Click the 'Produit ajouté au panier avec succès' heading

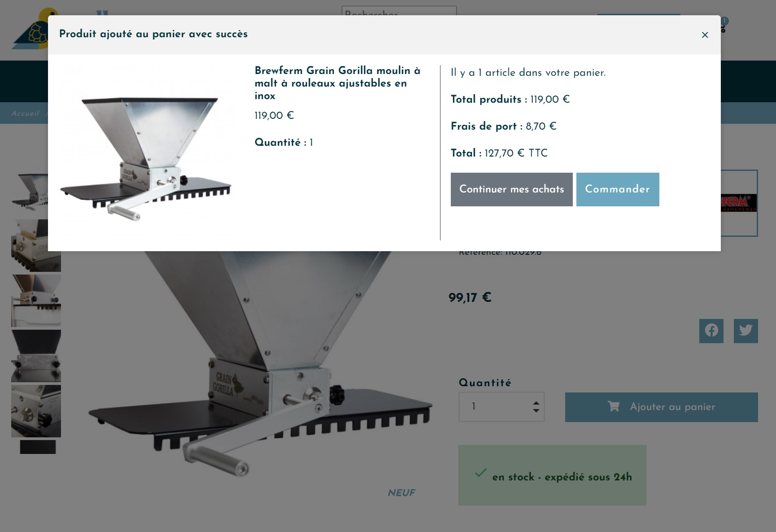click(153, 34)
